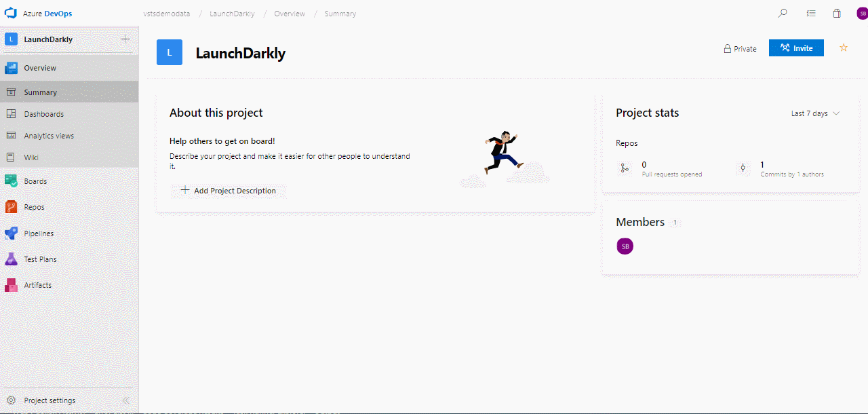868x414 pixels.
Task: Navigate to Wiki
Action: (x=69, y=157)
